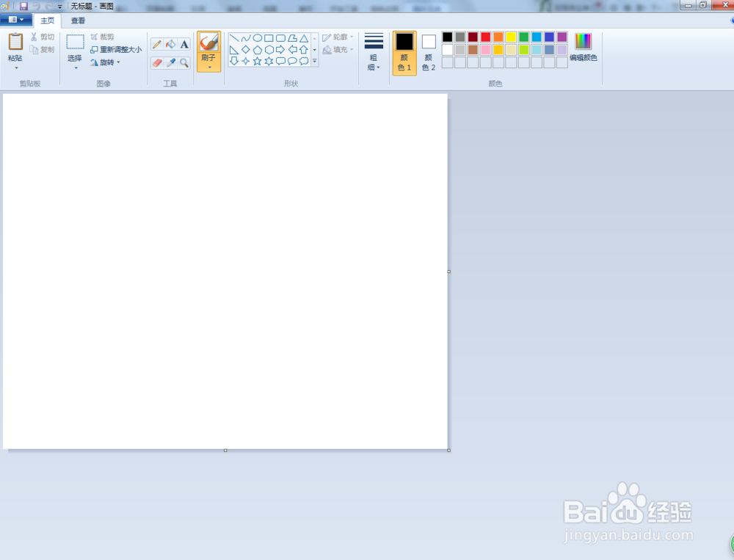
Task: Pick the lime color swatch
Action: pos(524,50)
